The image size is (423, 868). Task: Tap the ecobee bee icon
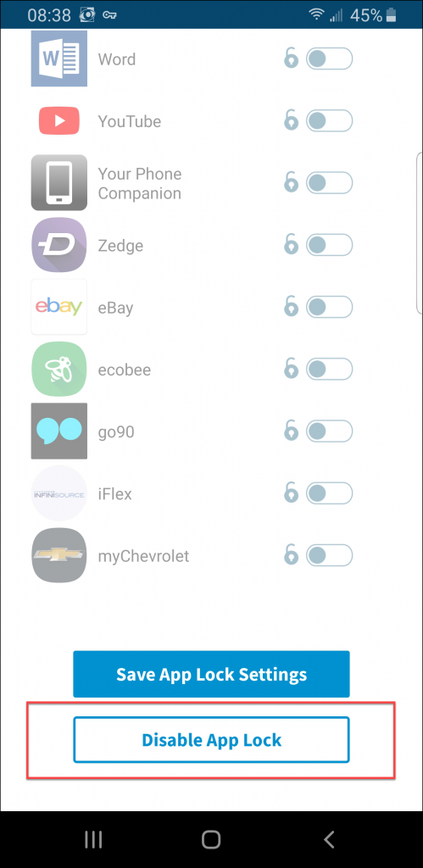tap(58, 370)
